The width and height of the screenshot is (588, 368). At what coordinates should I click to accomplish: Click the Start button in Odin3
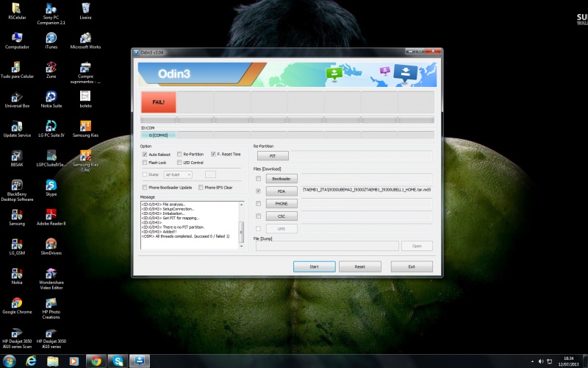315,266
